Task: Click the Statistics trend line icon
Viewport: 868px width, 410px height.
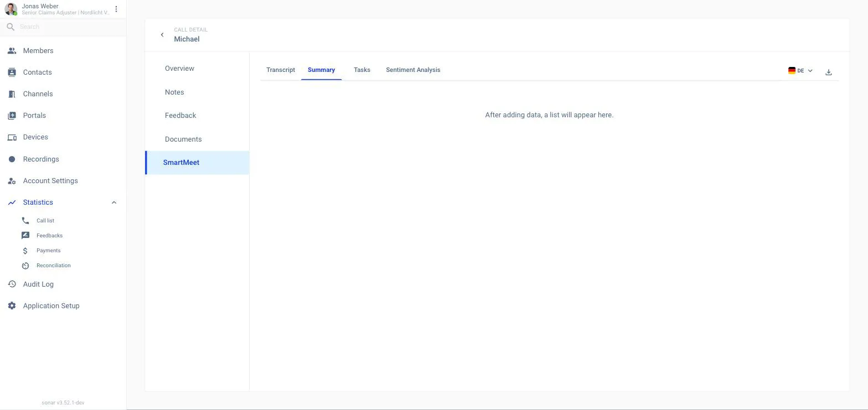Action: coord(12,203)
